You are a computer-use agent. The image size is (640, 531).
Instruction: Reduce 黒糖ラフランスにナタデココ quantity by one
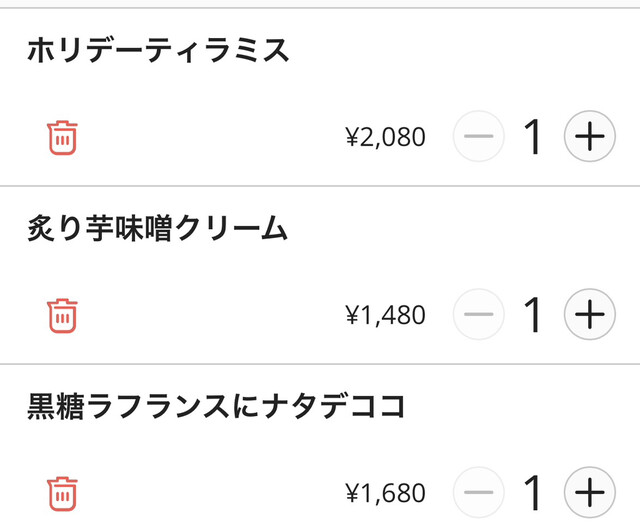tap(479, 493)
